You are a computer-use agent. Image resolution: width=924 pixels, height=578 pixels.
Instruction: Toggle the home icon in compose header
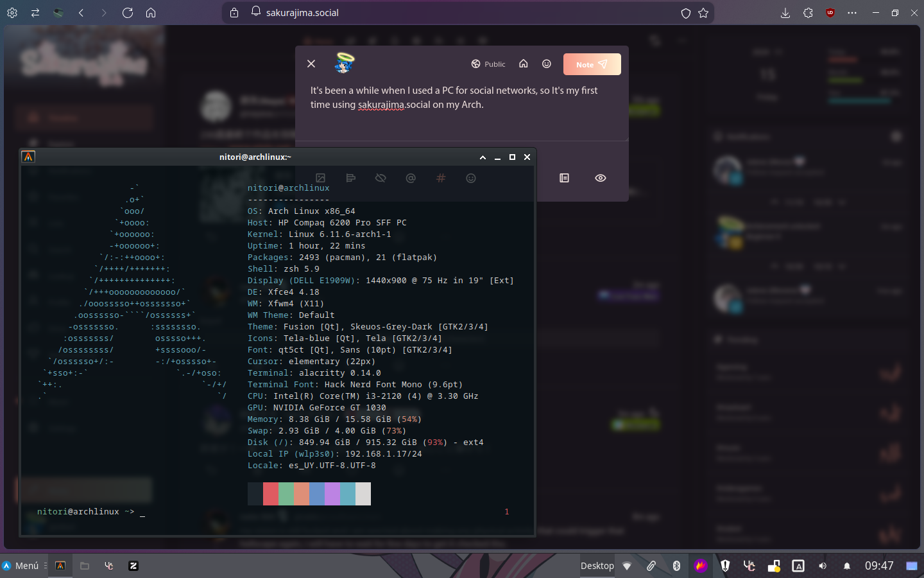(x=524, y=64)
